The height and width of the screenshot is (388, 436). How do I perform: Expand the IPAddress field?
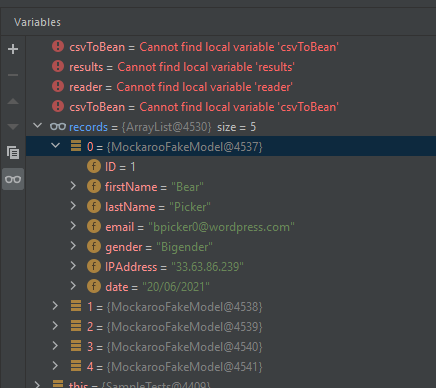73,266
